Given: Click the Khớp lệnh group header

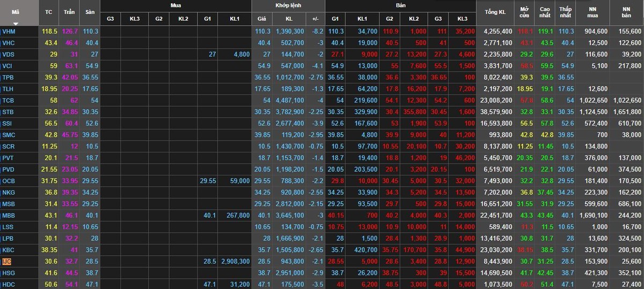Looking at the screenshot, I should tap(288, 5).
